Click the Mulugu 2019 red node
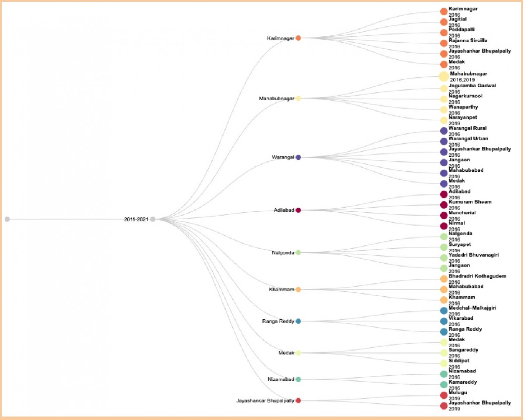 click(444, 395)
